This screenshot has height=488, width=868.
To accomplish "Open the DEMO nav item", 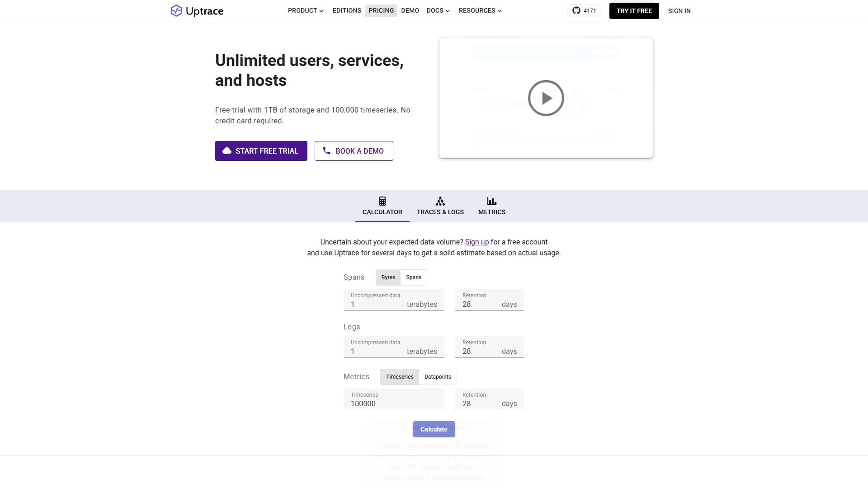I will (x=410, y=11).
